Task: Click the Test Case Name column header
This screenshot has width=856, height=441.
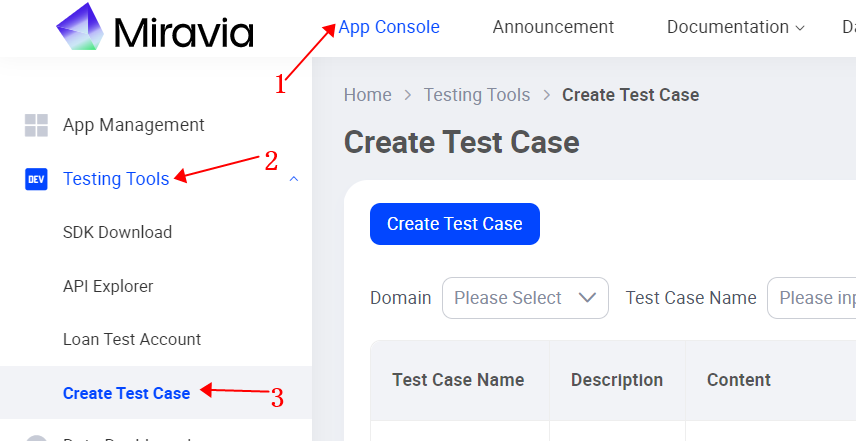Action: click(x=458, y=380)
